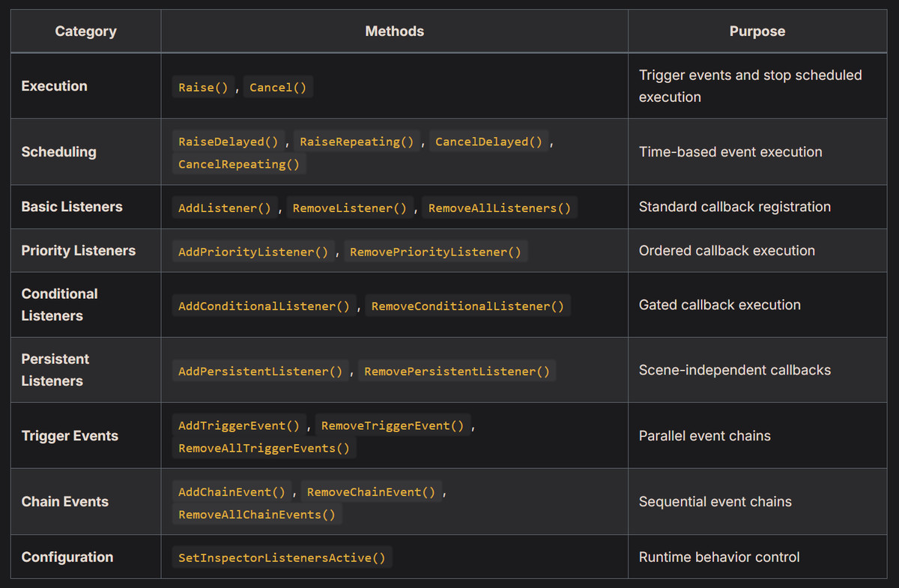Click the 'Scene-independent callbacks' purpose text
Viewport: 899px width, 588px height.
click(x=734, y=370)
